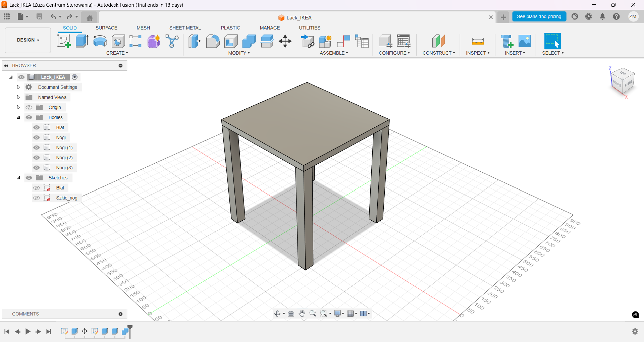
Task: Hide the Nogi (1) body
Action: click(x=37, y=148)
